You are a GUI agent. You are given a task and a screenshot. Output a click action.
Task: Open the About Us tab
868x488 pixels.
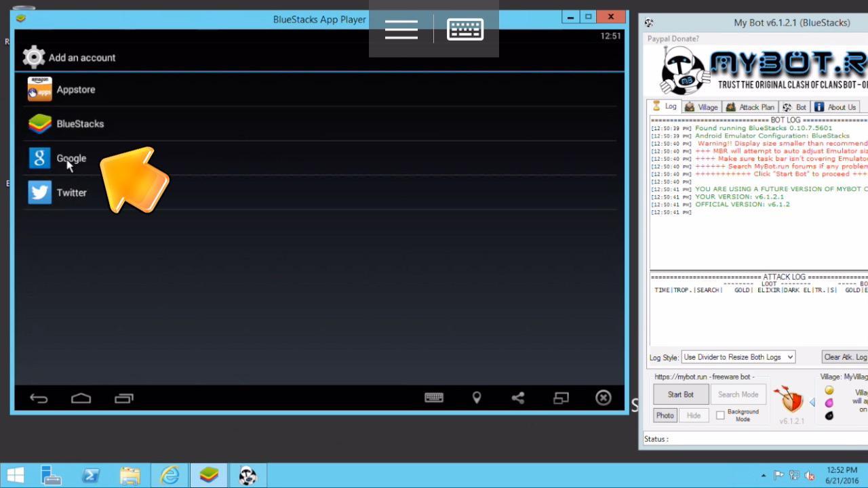[835, 107]
